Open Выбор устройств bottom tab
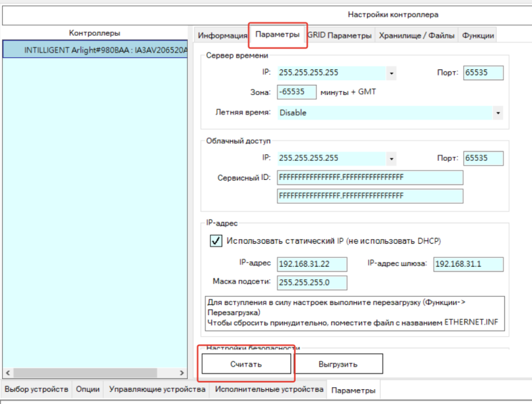Screen dimensions: 532x404 (x=36, y=389)
